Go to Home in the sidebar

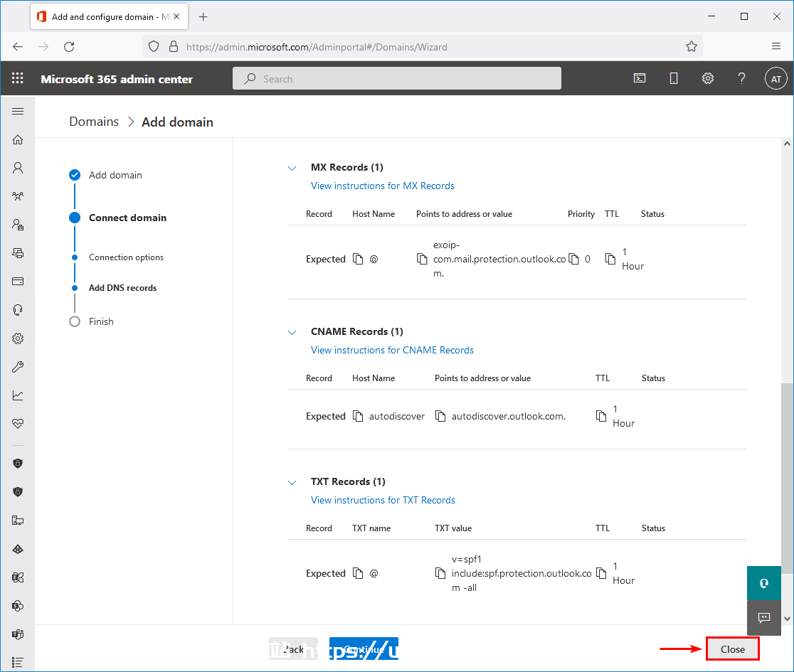[18, 139]
